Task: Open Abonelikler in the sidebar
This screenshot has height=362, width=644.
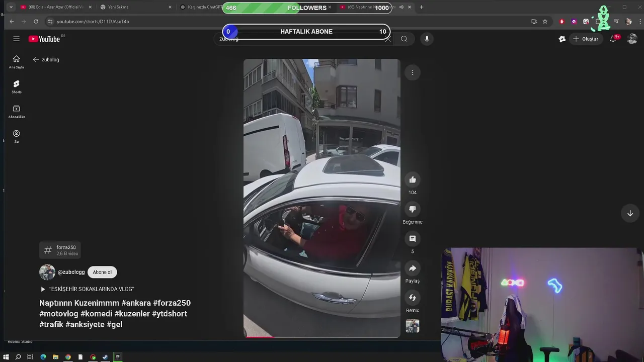Action: (17, 112)
